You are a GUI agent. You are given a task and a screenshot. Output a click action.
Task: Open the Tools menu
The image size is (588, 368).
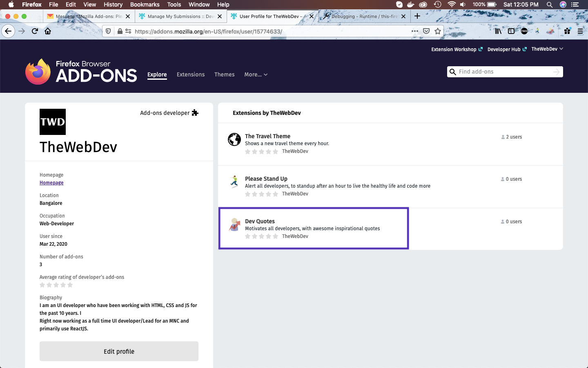174,4
